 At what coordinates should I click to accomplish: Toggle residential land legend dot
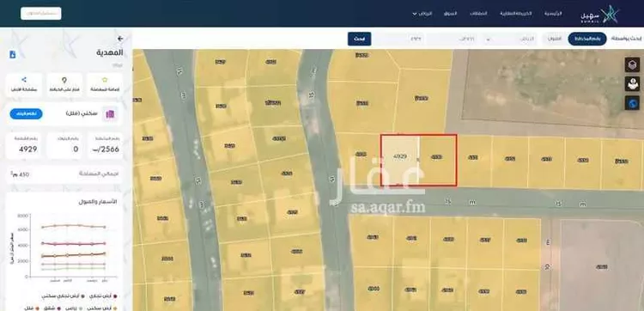(115, 308)
